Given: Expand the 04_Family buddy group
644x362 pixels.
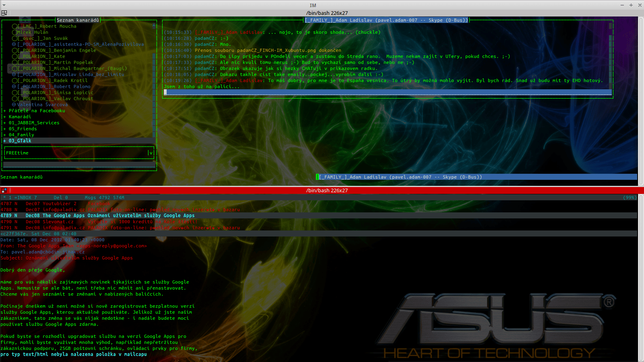Looking at the screenshot, I should 5,135.
